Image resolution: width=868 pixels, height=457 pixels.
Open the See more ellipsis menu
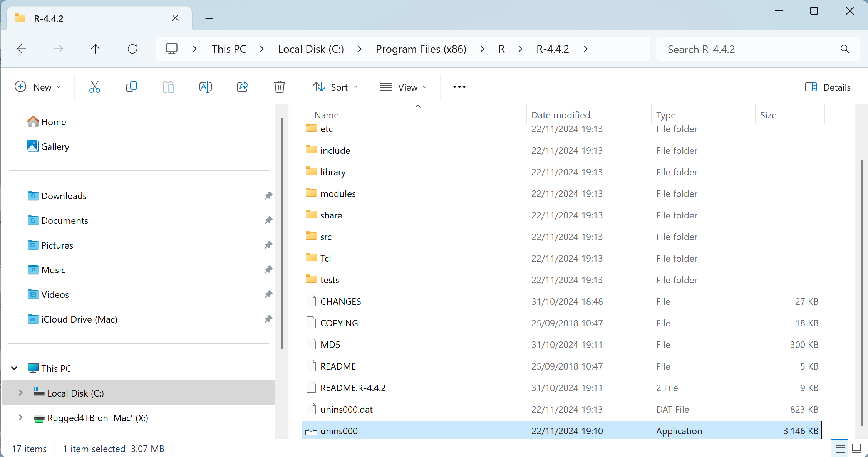459,87
